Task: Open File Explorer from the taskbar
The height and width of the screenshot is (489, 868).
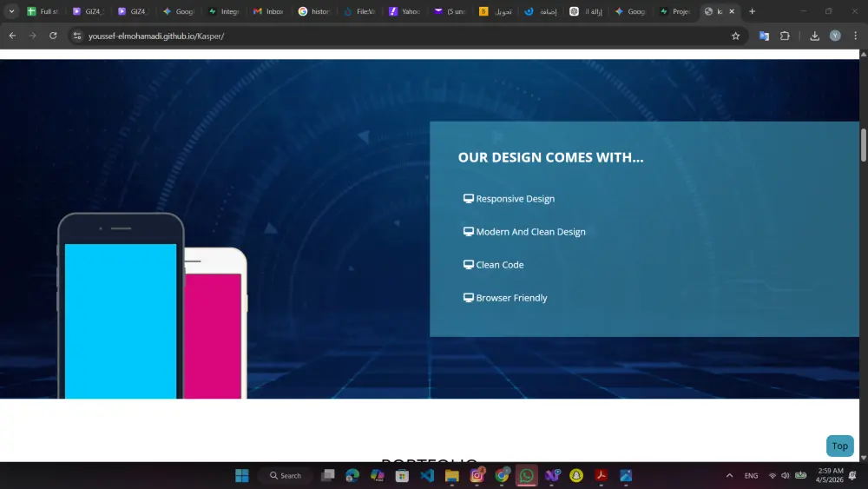Action: [451, 476]
